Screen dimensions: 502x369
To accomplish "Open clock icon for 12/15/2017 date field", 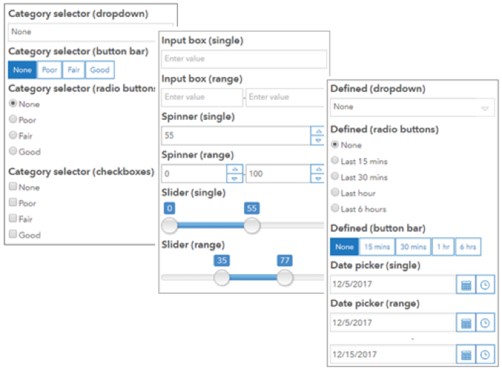I will (485, 355).
